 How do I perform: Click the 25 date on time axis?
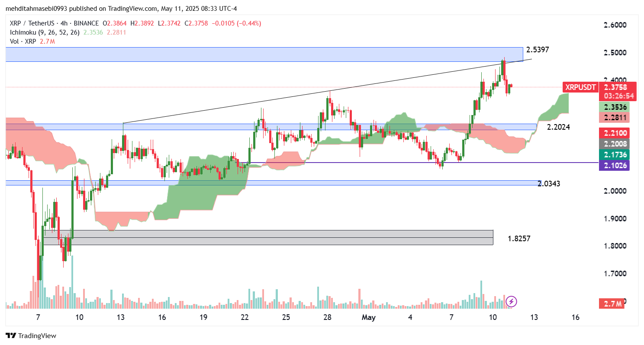coord(286,317)
